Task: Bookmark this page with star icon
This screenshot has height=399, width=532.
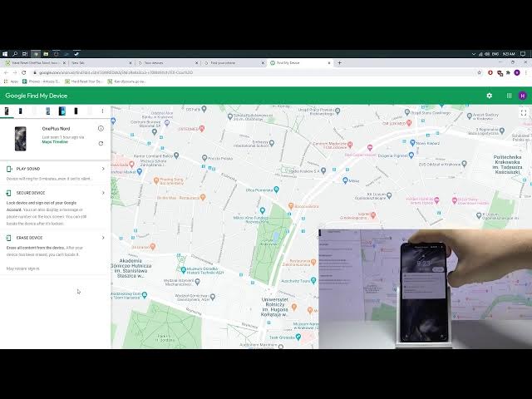Action: 479,72
